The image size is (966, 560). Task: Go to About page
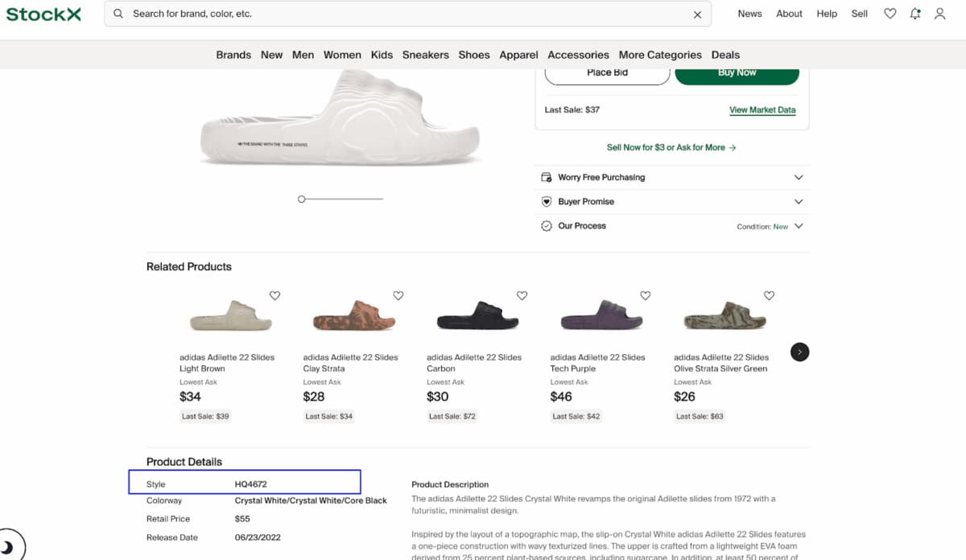pyautogui.click(x=789, y=14)
